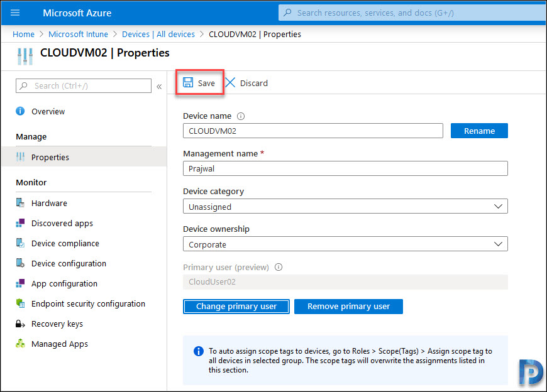Click the Monitor section heading

pos(31,182)
